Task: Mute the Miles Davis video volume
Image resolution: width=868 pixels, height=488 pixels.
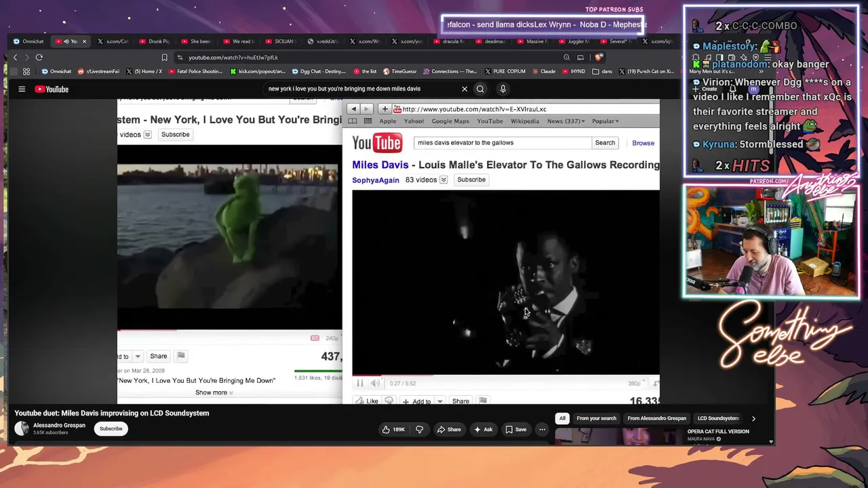Action: coord(375,384)
